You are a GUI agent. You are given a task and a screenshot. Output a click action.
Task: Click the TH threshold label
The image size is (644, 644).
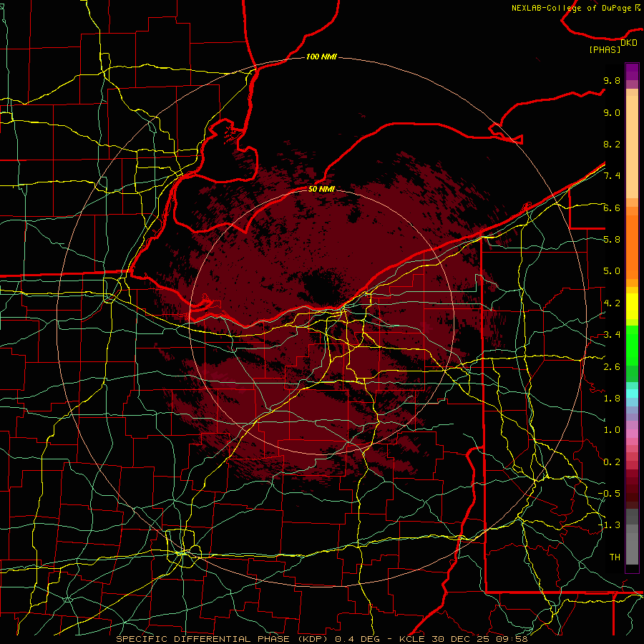click(x=615, y=557)
